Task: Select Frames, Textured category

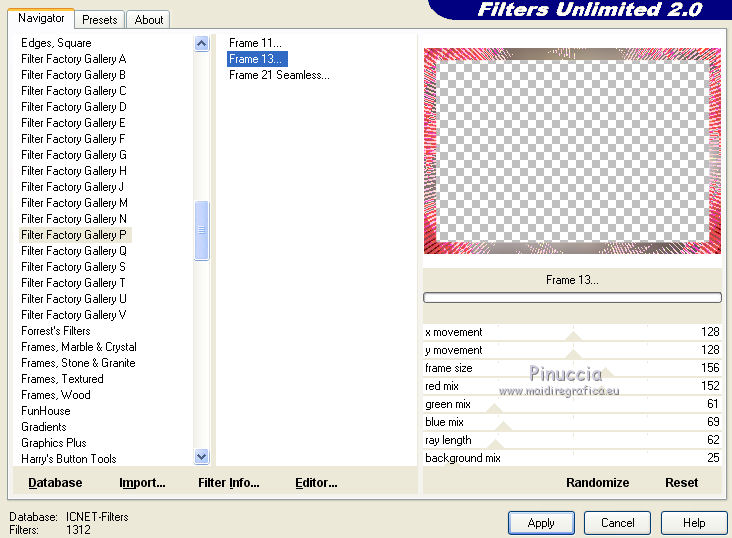Action: pos(62,379)
